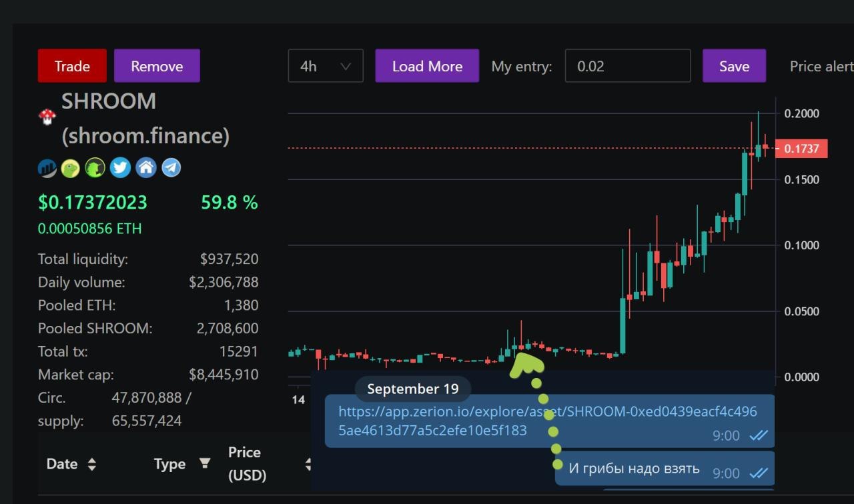
Task: Click the Daily volume label
Action: coord(81,283)
